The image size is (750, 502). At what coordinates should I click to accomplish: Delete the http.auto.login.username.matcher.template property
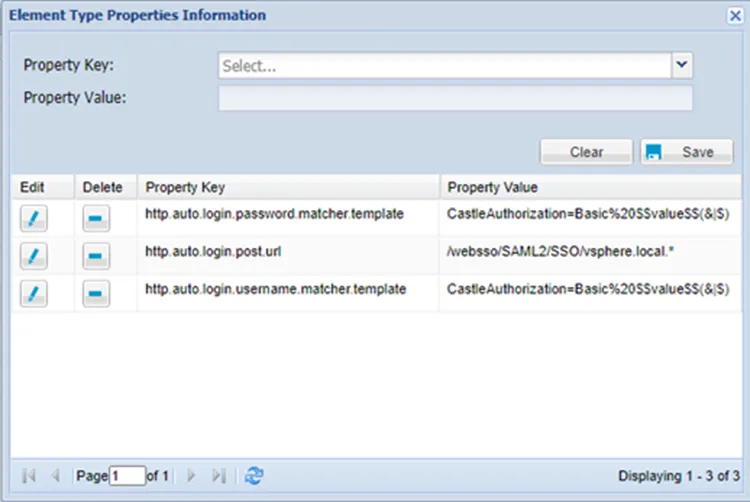click(x=96, y=293)
